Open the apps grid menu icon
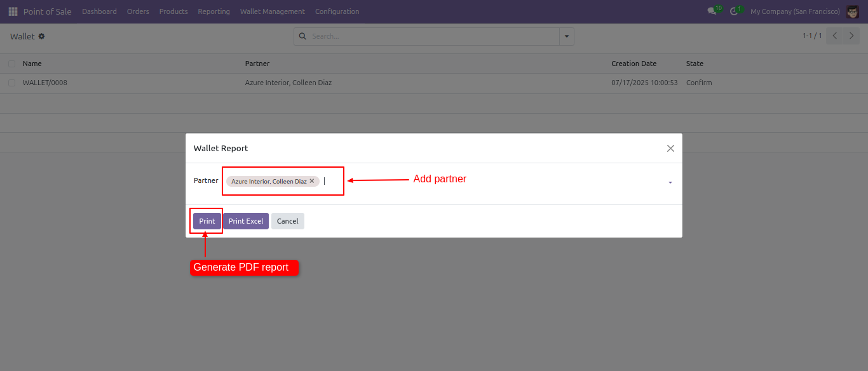This screenshot has height=371, width=868. coord(13,11)
